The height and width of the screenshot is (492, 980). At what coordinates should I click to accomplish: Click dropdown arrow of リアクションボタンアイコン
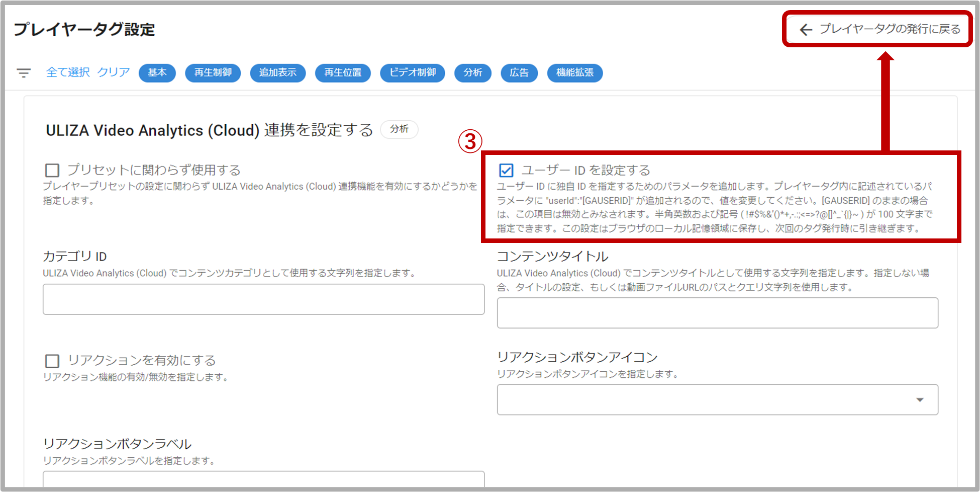920,400
